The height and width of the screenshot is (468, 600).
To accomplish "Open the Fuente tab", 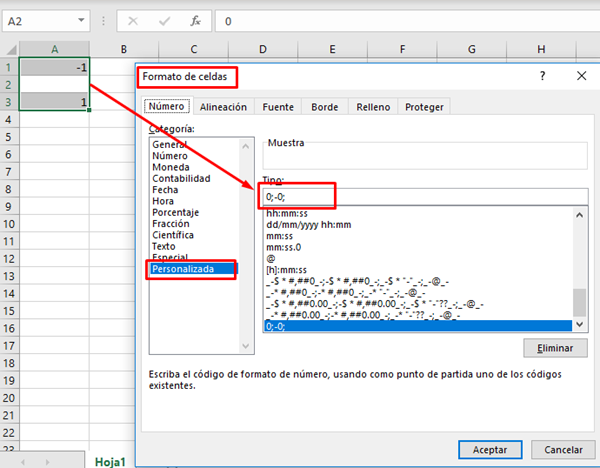I will (x=277, y=107).
